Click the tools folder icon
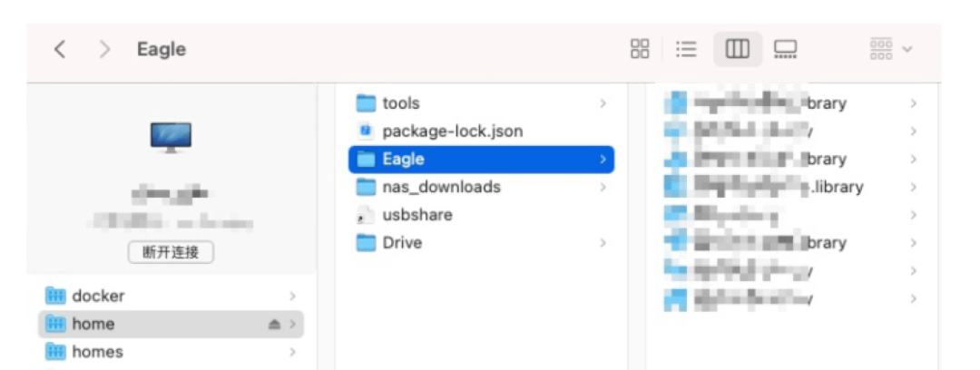Viewport: 980px width, 370px height. pos(366,103)
